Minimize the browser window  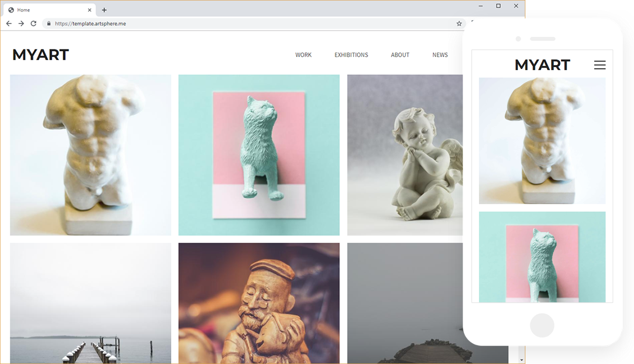pos(481,6)
